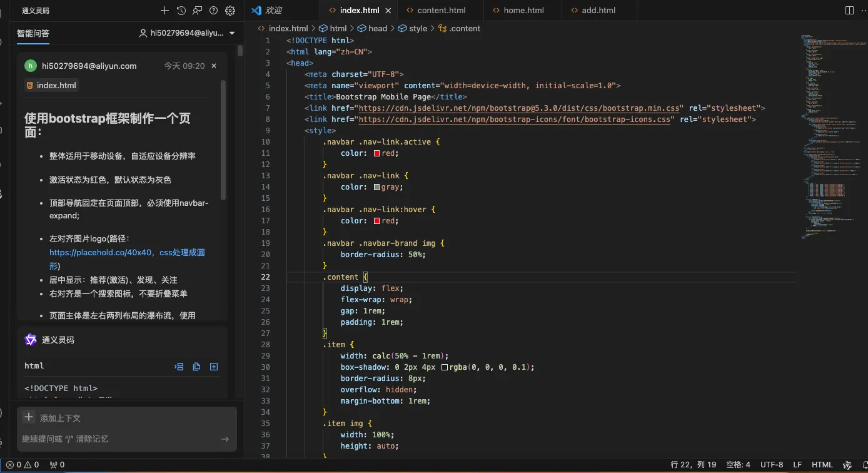The height and width of the screenshot is (473, 868).
Task: Click the gray color swatch on line 14
Action: click(x=377, y=187)
